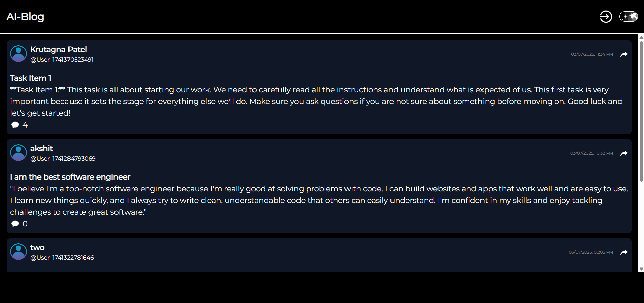Click the akshit author name

(x=41, y=148)
